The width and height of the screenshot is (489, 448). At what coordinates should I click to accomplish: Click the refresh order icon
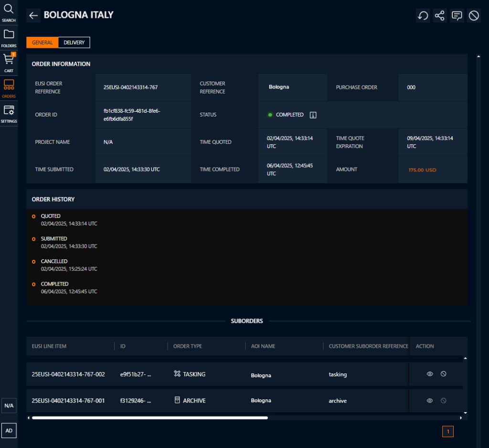[423, 16]
